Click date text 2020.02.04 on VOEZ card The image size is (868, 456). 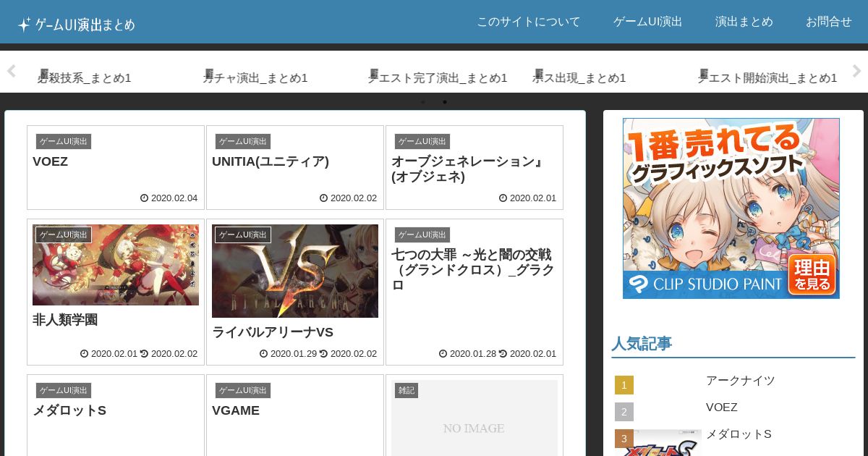(x=173, y=198)
